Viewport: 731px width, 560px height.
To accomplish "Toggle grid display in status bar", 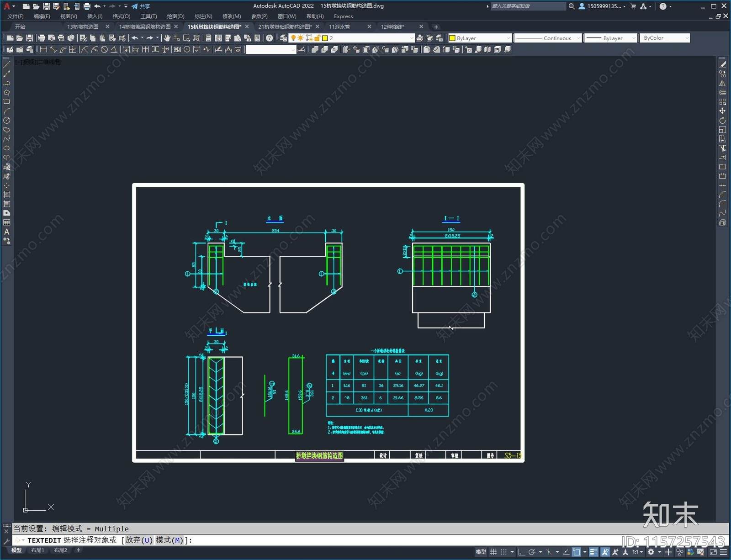I will tap(493, 552).
